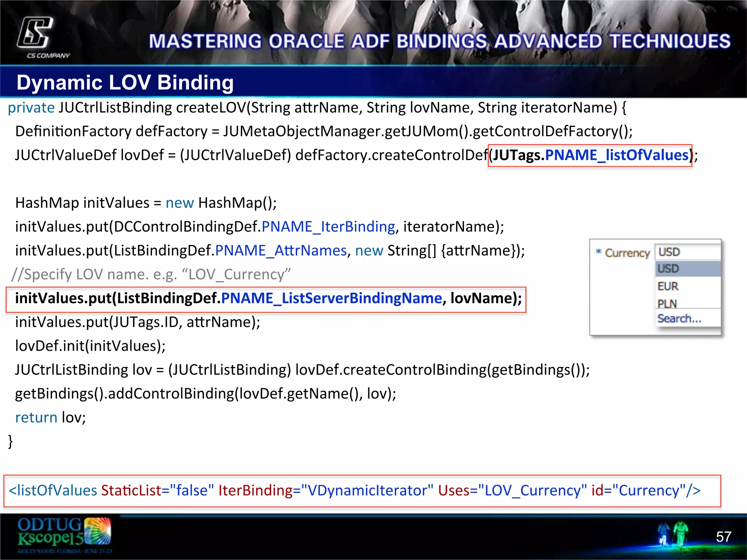Click the Mastering Oracle ADF Bindings title
The height and width of the screenshot is (560, 747).
click(x=440, y=41)
